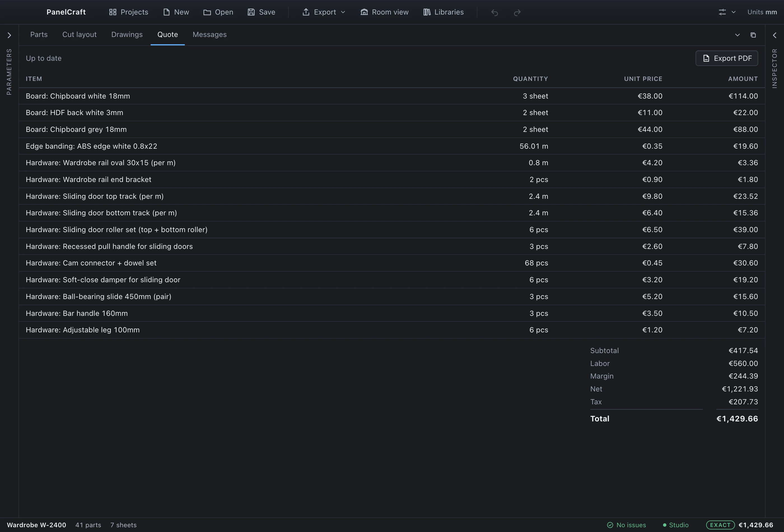Create a New project file
The width and height of the screenshot is (784, 532).
(x=176, y=12)
